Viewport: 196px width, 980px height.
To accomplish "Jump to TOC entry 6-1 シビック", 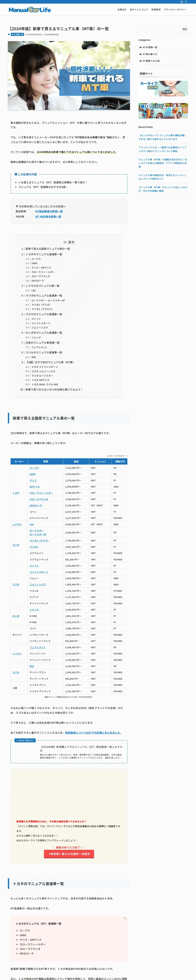I will 36,337.
